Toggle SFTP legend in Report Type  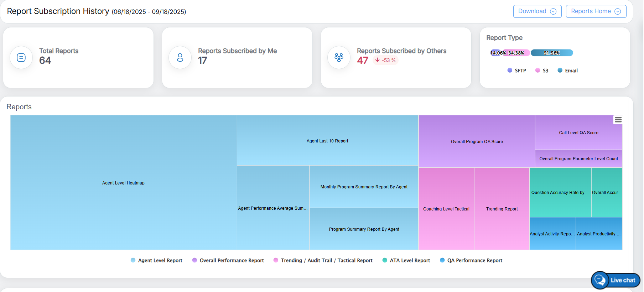point(517,71)
